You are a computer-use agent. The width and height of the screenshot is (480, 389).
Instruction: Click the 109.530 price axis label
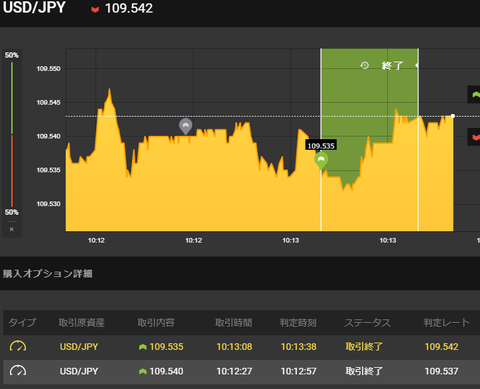49,204
